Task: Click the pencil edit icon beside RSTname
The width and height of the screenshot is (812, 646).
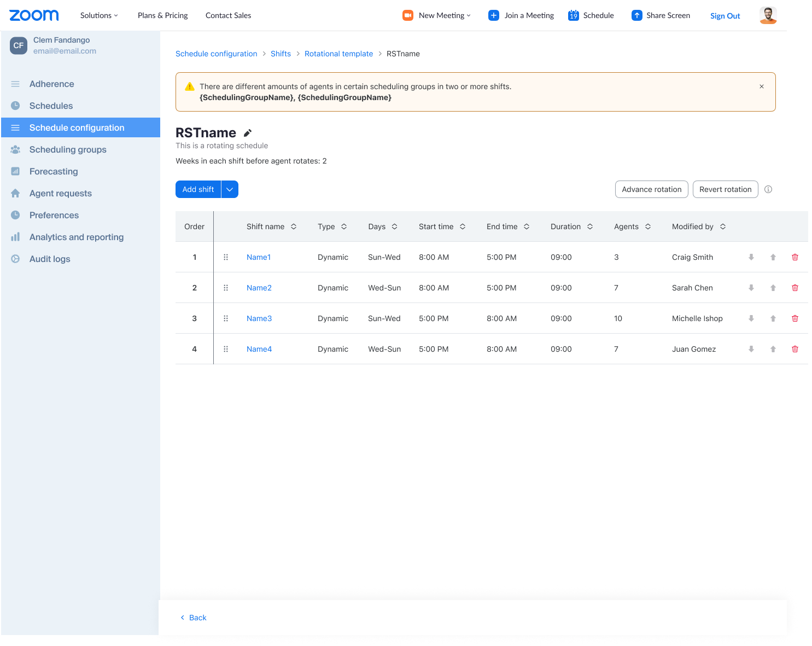Action: [x=248, y=133]
